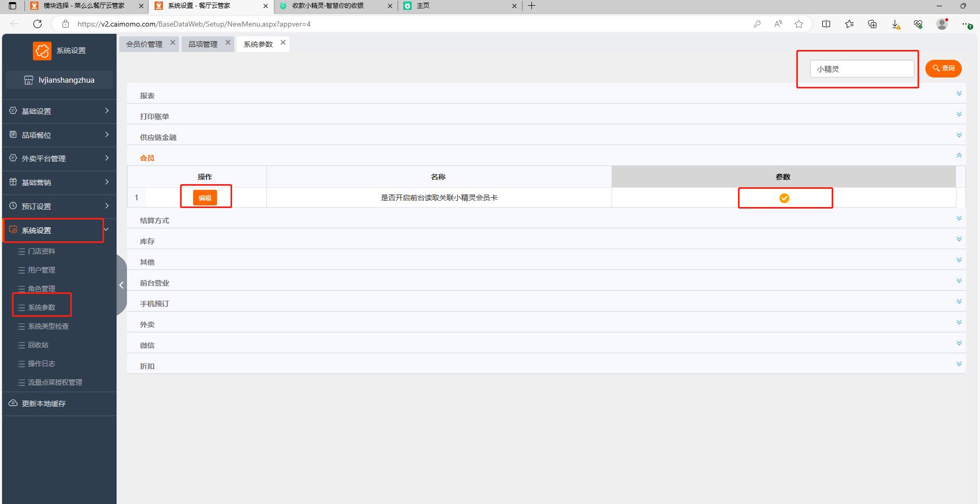
Task: Open the 基础营销 sidebar menu
Action: (x=59, y=182)
